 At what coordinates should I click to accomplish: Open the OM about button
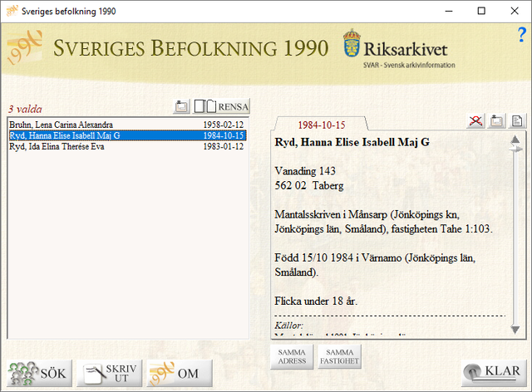point(180,374)
